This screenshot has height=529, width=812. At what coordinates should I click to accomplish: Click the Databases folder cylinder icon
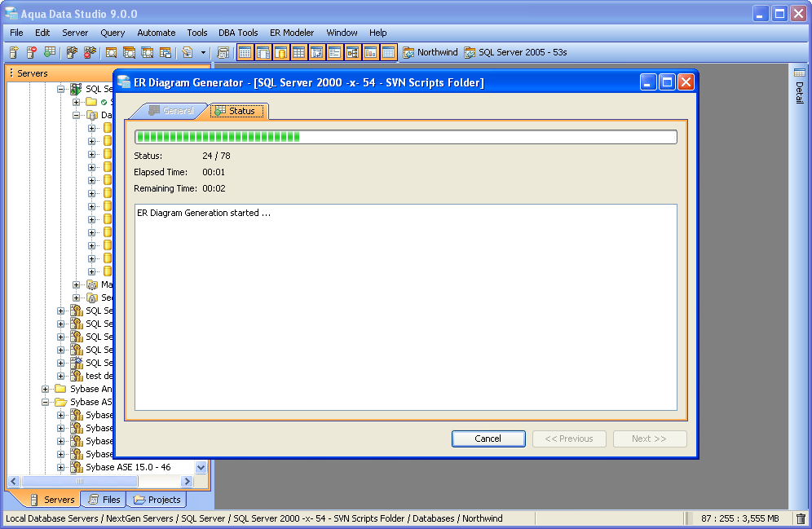click(x=92, y=115)
